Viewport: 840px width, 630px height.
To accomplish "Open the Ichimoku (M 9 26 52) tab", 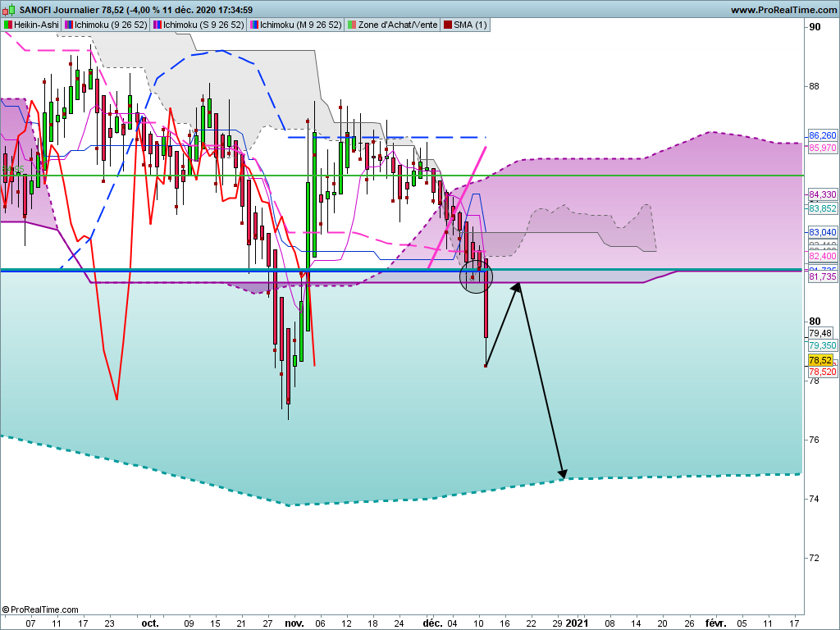I will coord(295,25).
